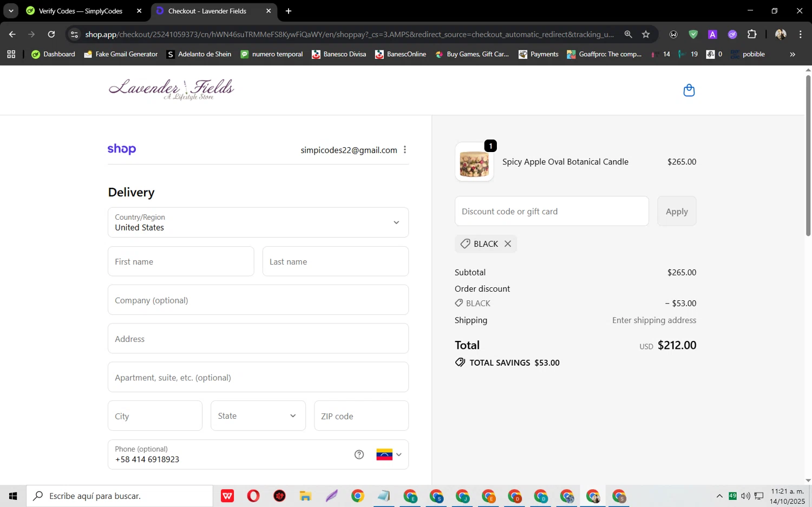
Task: Click the ZIP code field
Action: coord(361,416)
